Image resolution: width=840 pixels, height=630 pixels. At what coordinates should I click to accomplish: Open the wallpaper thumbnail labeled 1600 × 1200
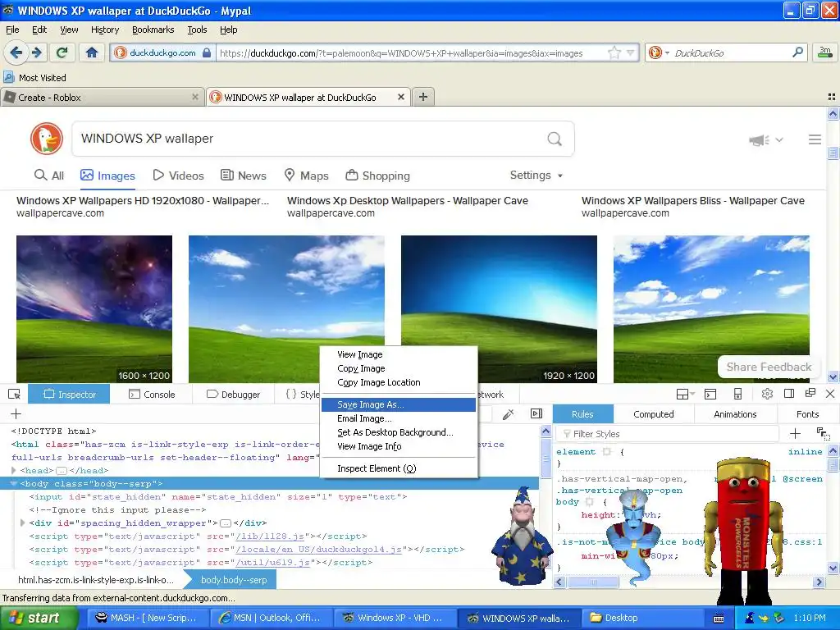pyautogui.click(x=94, y=308)
